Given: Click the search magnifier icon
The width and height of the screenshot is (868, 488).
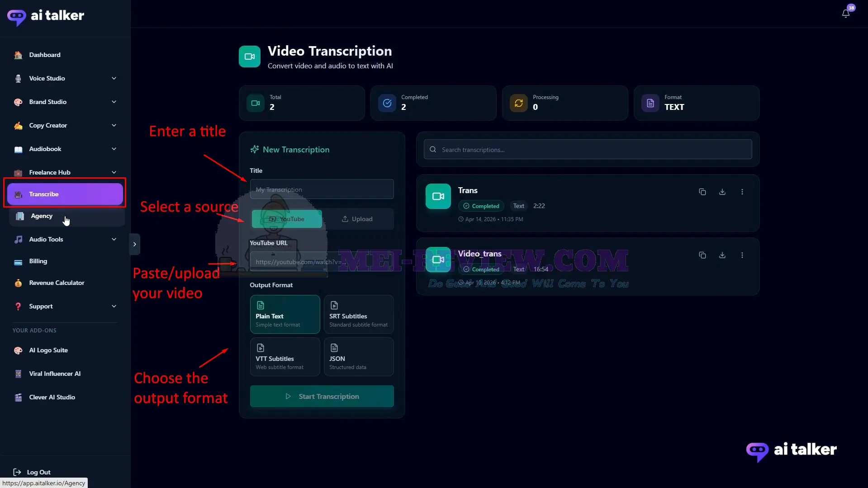Looking at the screenshot, I should pyautogui.click(x=433, y=150).
